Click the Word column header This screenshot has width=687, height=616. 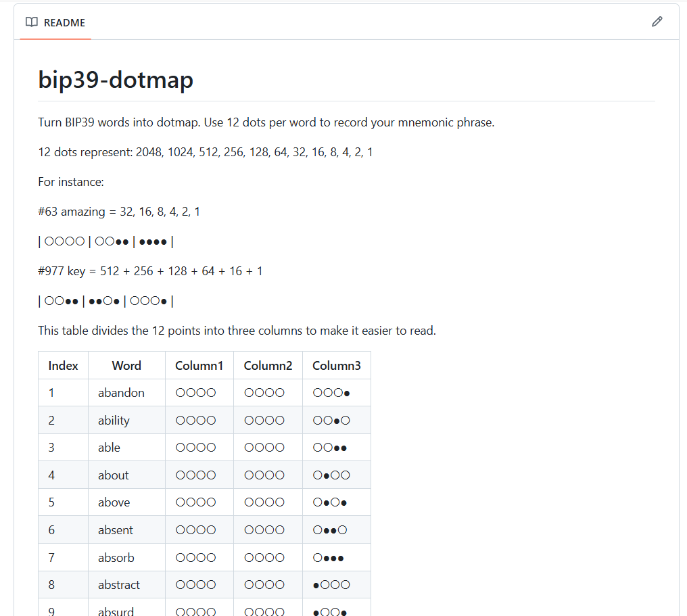126,366
